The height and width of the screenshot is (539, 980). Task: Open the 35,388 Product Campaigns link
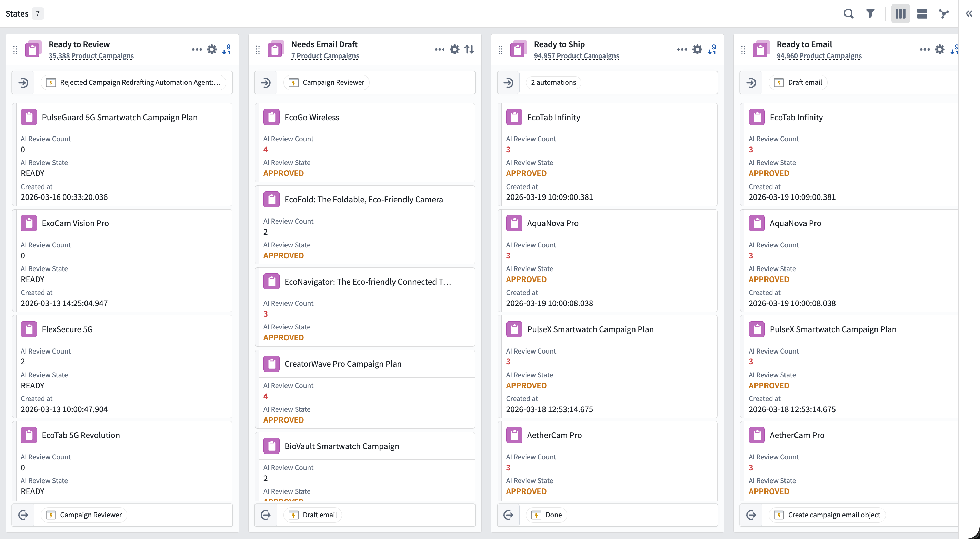pos(91,55)
